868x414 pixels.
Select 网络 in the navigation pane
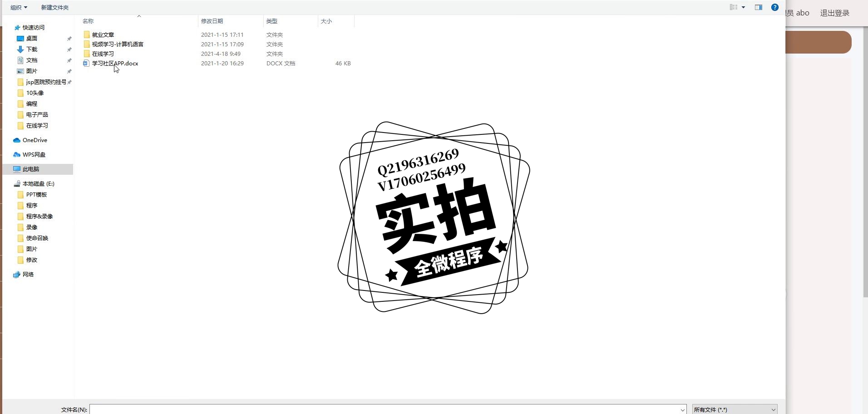(28, 274)
